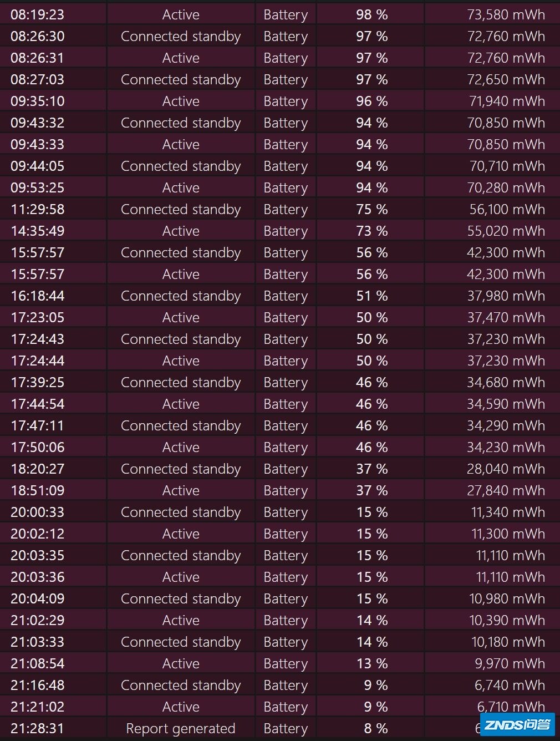Click the 16:18:44 timestamp
Screen dimensions: 560x741
(x=37, y=296)
